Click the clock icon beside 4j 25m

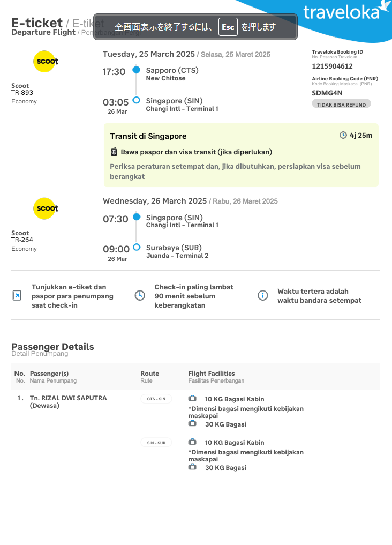(343, 135)
